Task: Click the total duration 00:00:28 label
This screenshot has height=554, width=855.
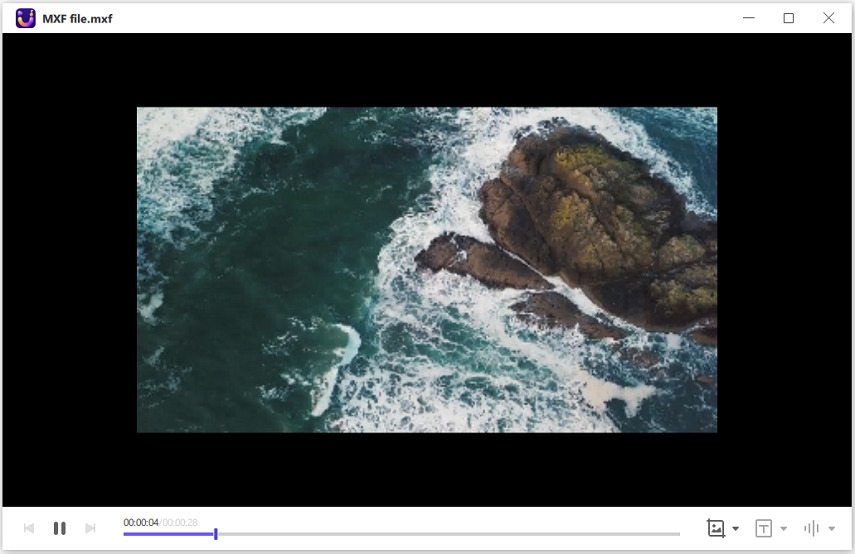Action: [x=181, y=522]
